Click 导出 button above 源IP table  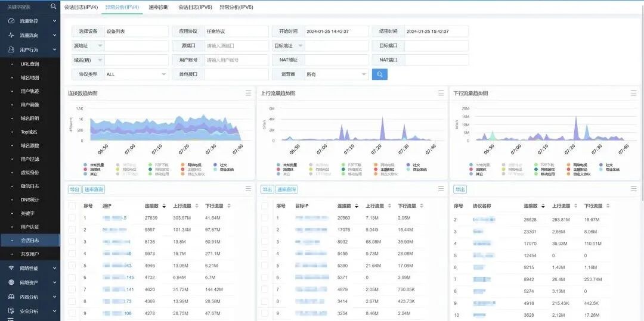click(x=75, y=189)
